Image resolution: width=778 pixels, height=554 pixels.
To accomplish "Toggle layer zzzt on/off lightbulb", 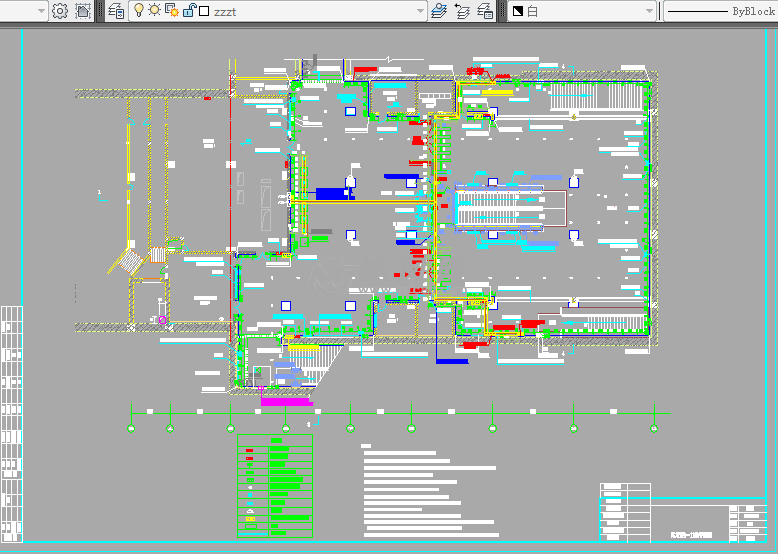I will click(139, 10).
